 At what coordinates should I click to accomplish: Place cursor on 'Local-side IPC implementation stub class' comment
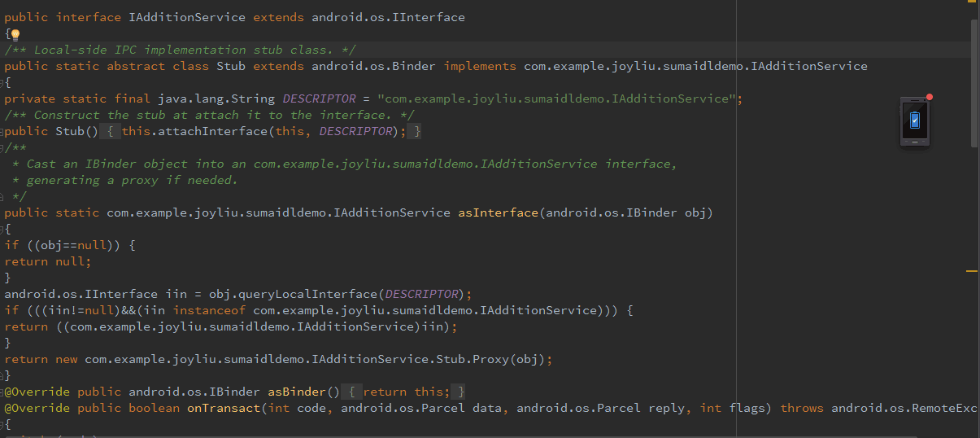click(181, 50)
